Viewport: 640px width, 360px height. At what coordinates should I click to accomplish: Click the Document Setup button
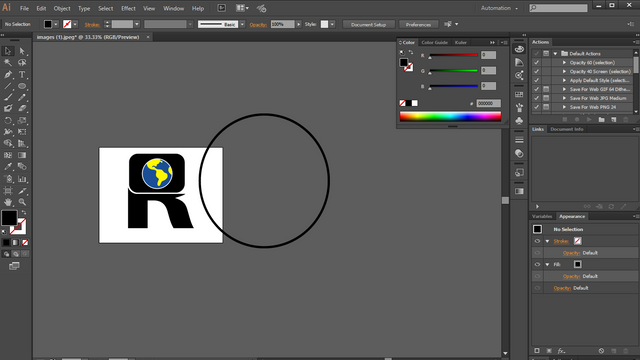[368, 24]
